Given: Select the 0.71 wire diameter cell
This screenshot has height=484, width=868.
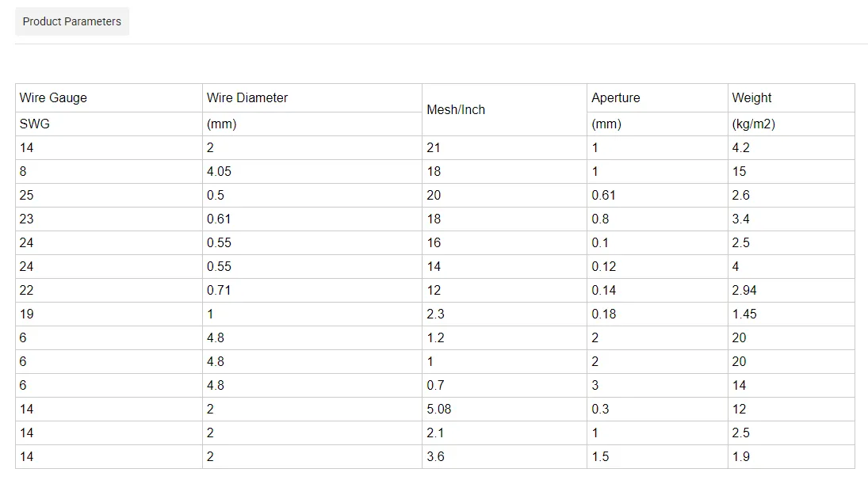Looking at the screenshot, I should point(219,290).
